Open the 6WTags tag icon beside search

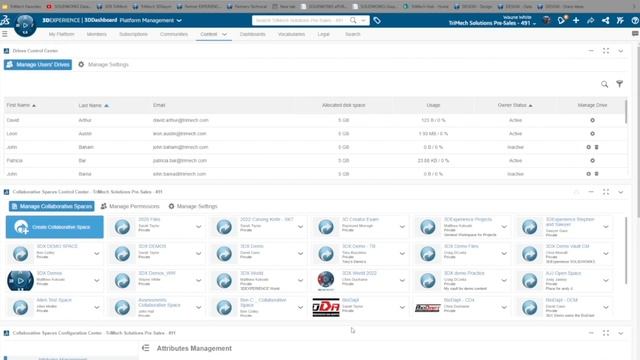(x=377, y=20)
